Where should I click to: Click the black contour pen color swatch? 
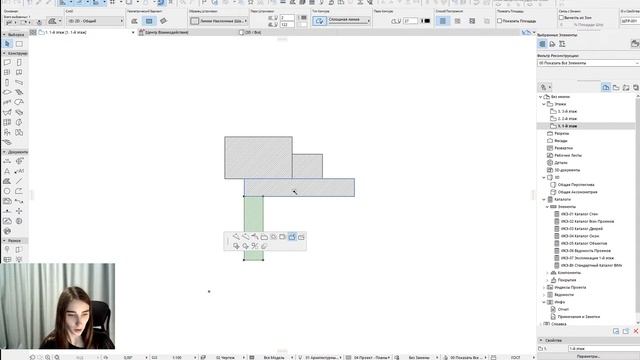coord(427,21)
